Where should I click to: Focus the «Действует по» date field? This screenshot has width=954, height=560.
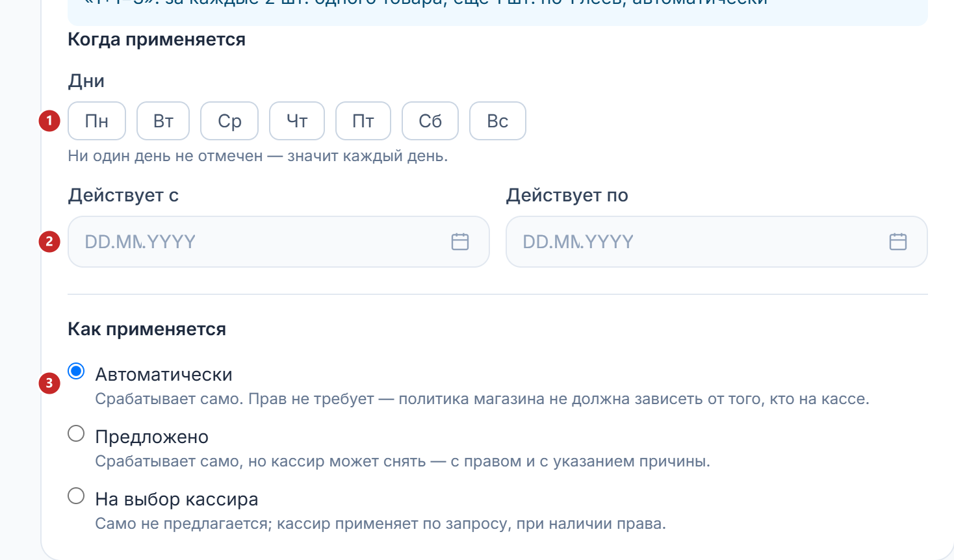(717, 242)
